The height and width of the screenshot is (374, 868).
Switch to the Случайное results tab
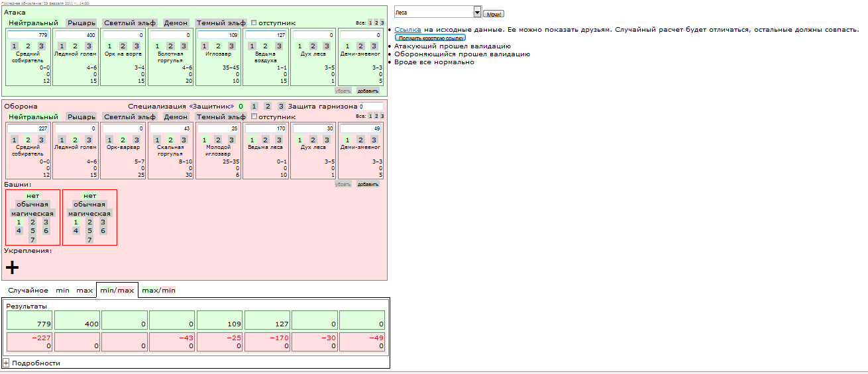pyautogui.click(x=28, y=291)
